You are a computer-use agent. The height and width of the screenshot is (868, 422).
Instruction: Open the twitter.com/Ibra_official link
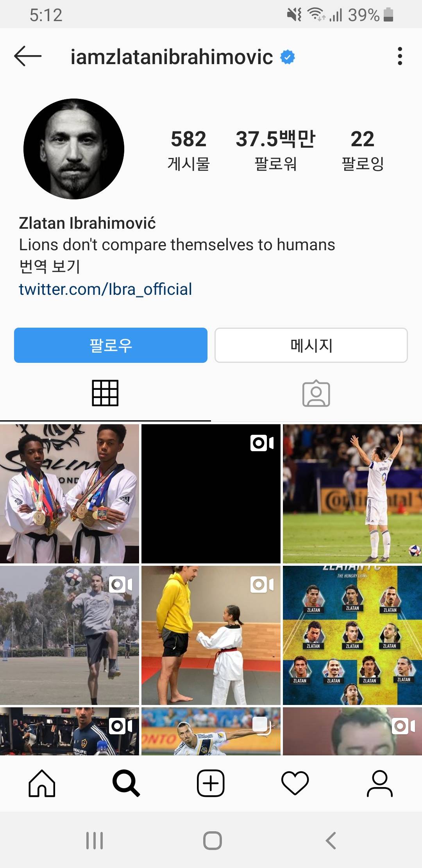(x=105, y=289)
